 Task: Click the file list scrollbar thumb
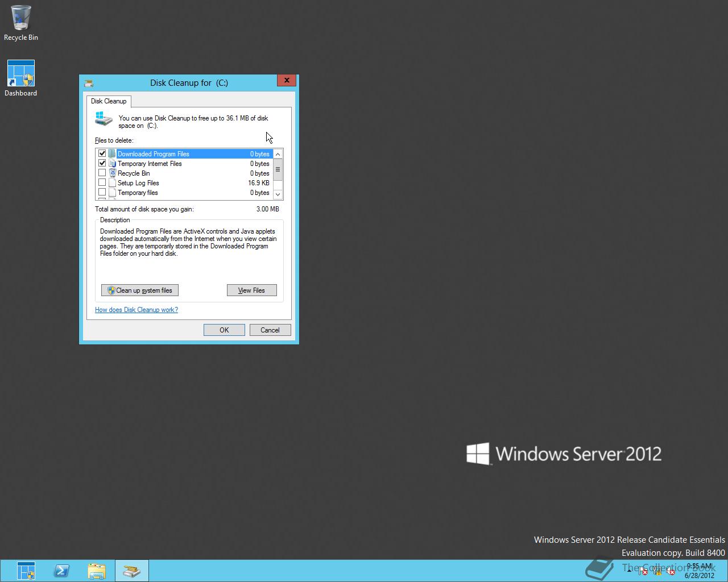pyautogui.click(x=278, y=169)
